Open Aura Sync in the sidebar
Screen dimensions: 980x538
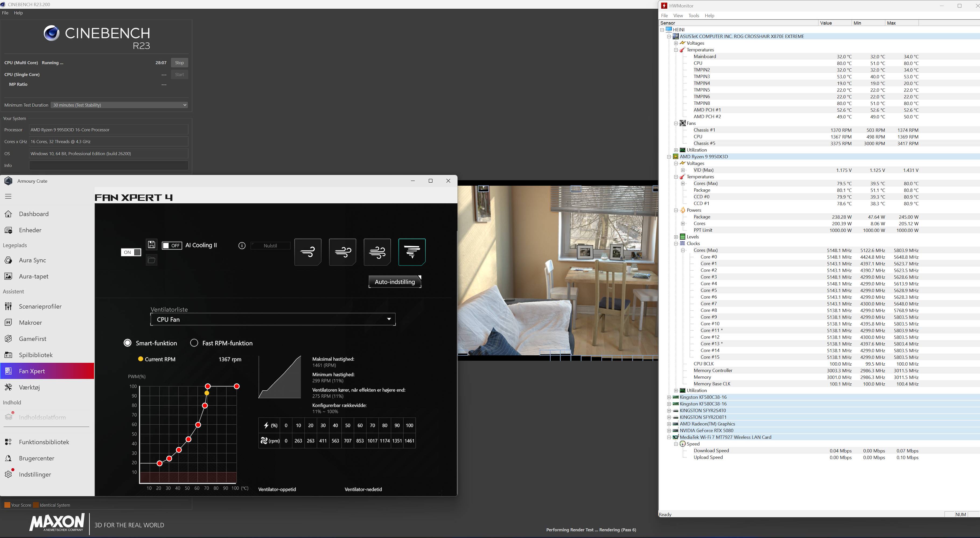click(47, 260)
